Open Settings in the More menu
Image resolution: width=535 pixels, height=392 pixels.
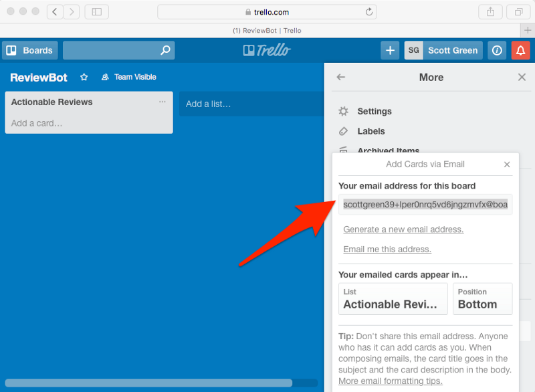click(x=374, y=112)
